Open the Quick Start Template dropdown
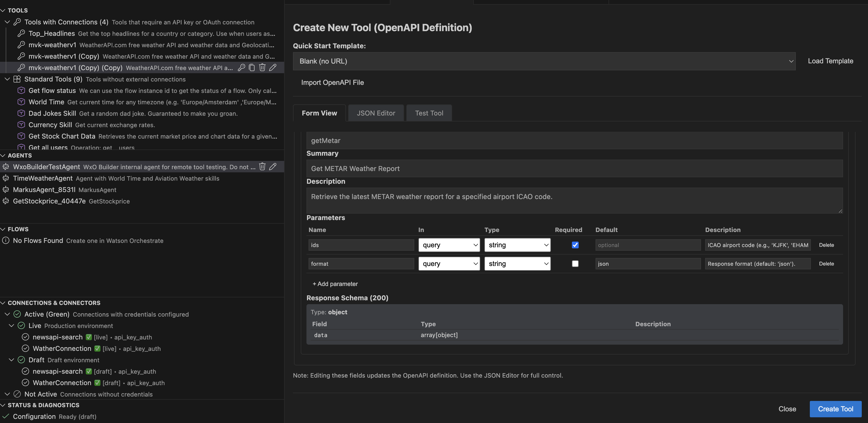This screenshot has height=423, width=868. pos(791,61)
